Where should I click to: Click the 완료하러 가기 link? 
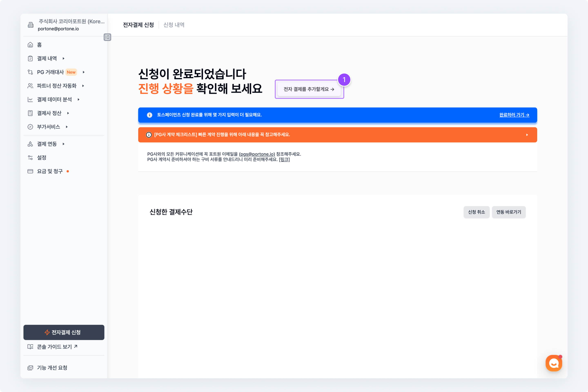(514, 115)
